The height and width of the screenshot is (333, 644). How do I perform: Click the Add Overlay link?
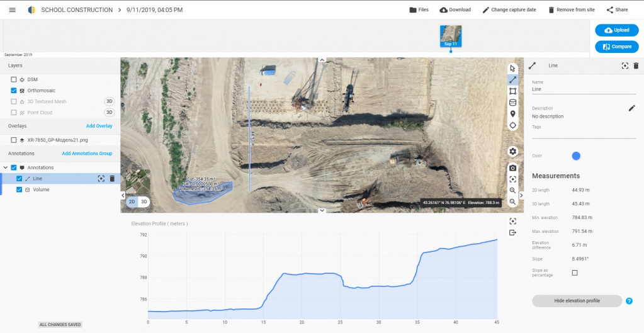pyautogui.click(x=99, y=126)
